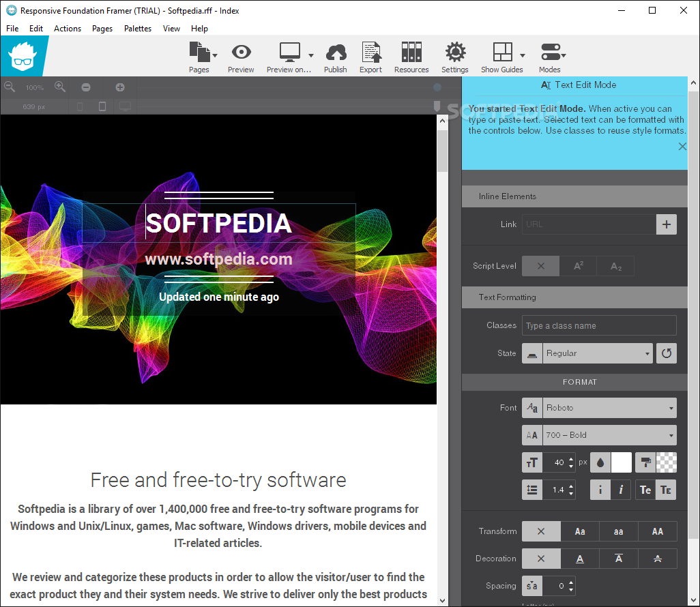The width and height of the screenshot is (700, 607).
Task: Click the font weight AA icon
Action: (532, 435)
